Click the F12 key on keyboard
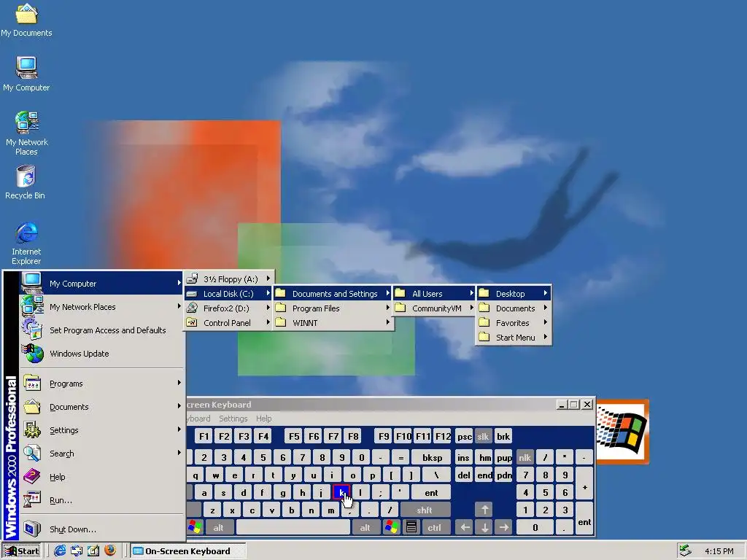The width and height of the screenshot is (747, 560). tap(443, 436)
